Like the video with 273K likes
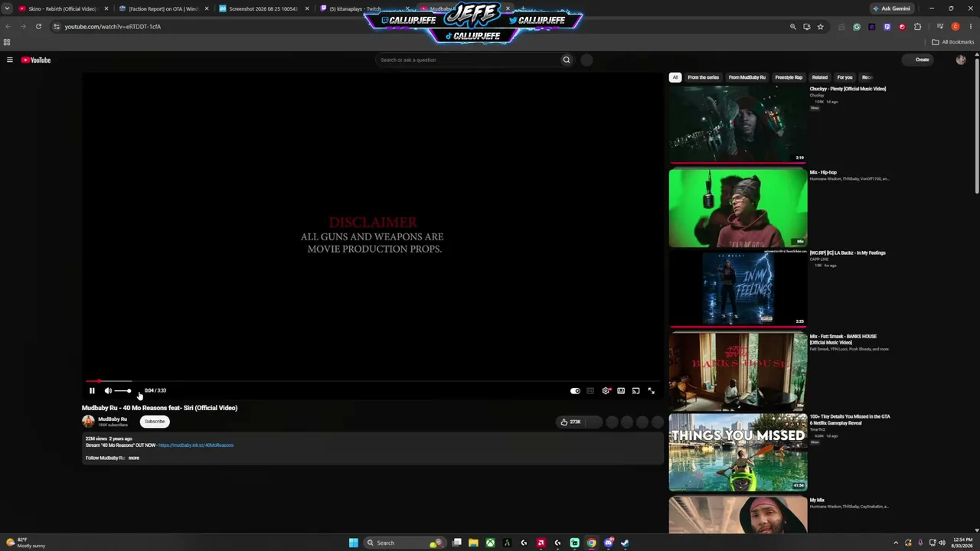980x551 pixels. tap(571, 422)
